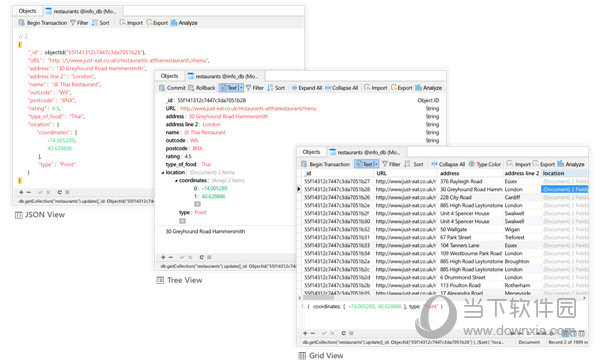Click add-item plus box under coordinates array
The height and width of the screenshot is (360, 600).
click(x=197, y=204)
